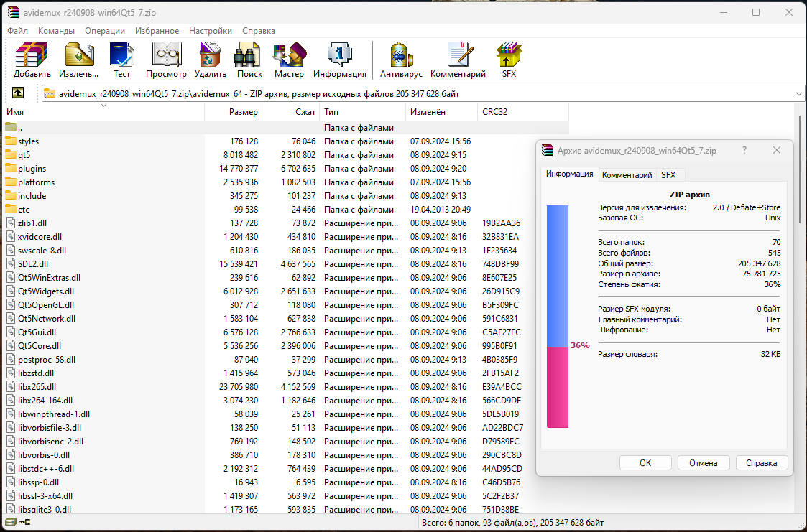
Task: Run the Тест archive test icon
Action: click(121, 55)
